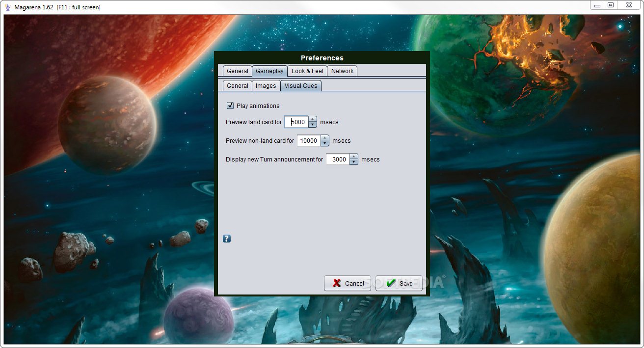
Task: Maximize the Magarena window
Action: [x=611, y=5]
